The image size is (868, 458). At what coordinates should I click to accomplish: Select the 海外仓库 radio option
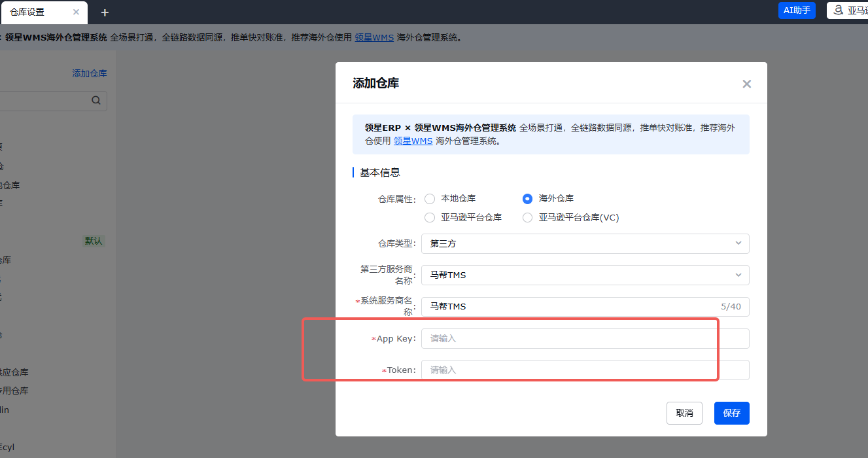tap(527, 199)
